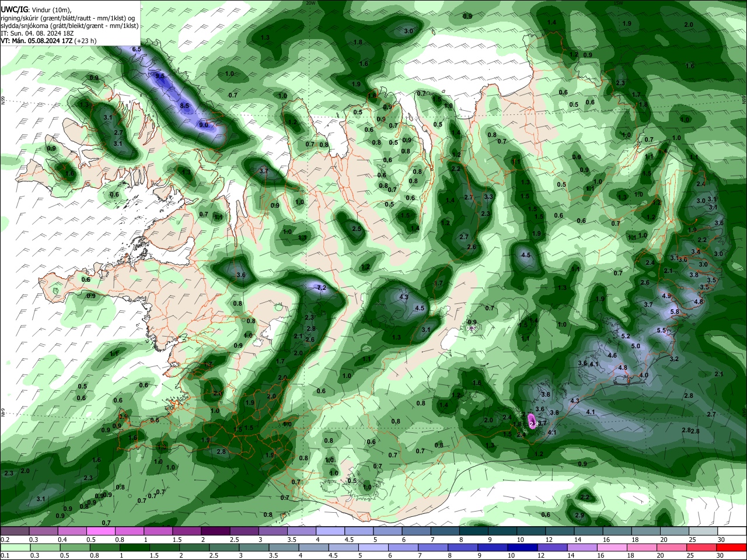Click the 9.0 precipitation value
The height and width of the screenshot is (560, 747).
point(204,125)
